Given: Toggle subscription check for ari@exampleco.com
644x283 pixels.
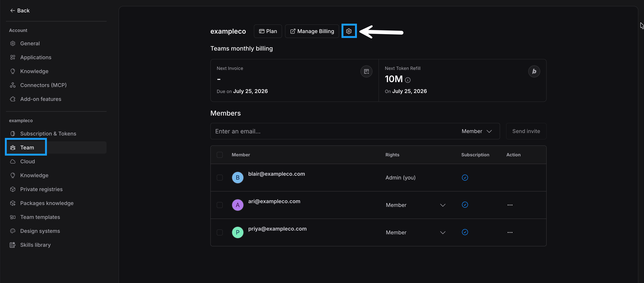Looking at the screenshot, I should (465, 205).
